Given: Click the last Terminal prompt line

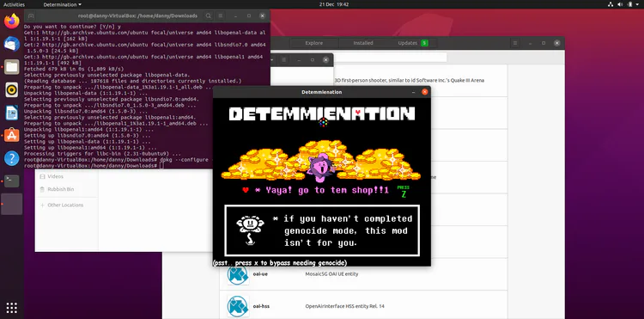Looking at the screenshot, I should [x=94, y=165].
